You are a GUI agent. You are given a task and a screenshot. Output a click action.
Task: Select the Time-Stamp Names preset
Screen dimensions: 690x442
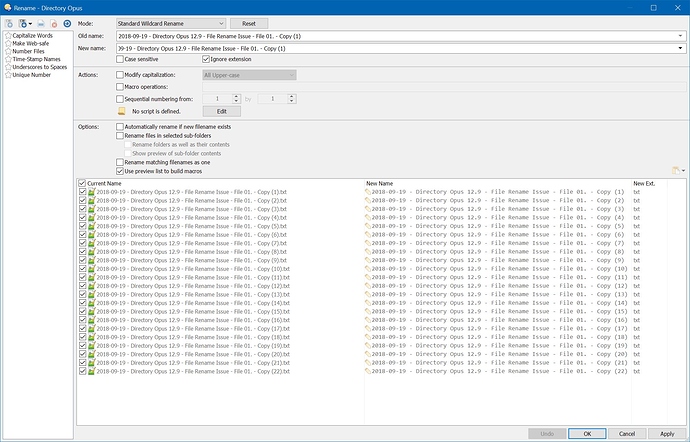[x=36, y=59]
